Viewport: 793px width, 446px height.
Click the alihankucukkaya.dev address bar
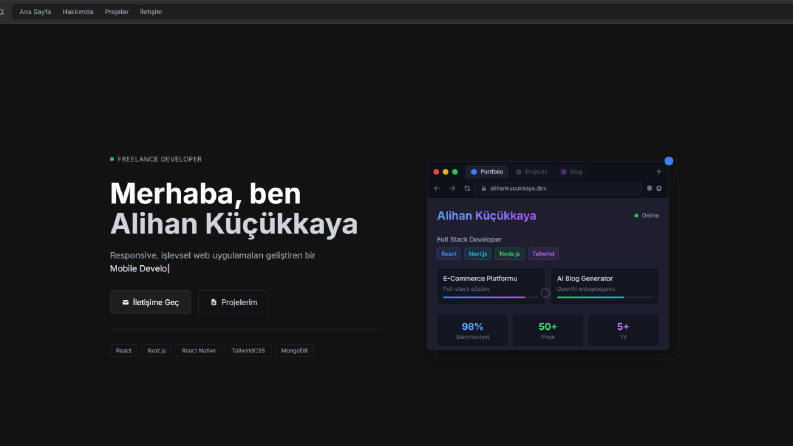(558, 189)
